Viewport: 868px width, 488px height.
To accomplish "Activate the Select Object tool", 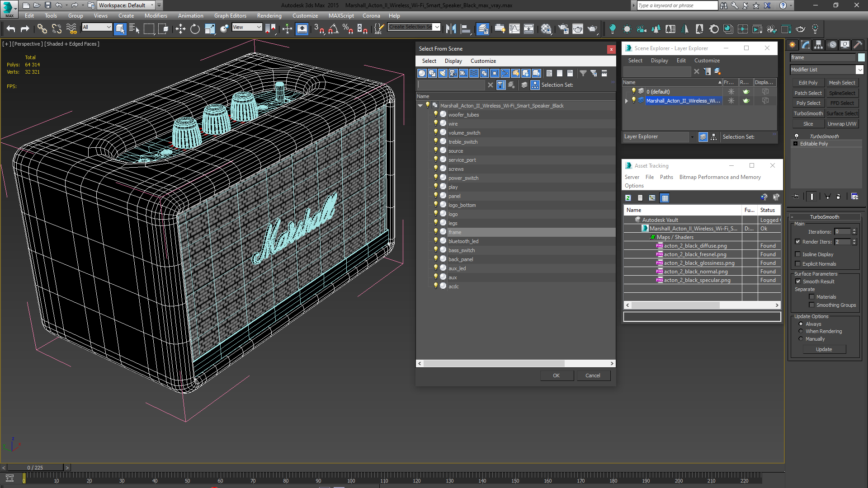I will coord(120,29).
